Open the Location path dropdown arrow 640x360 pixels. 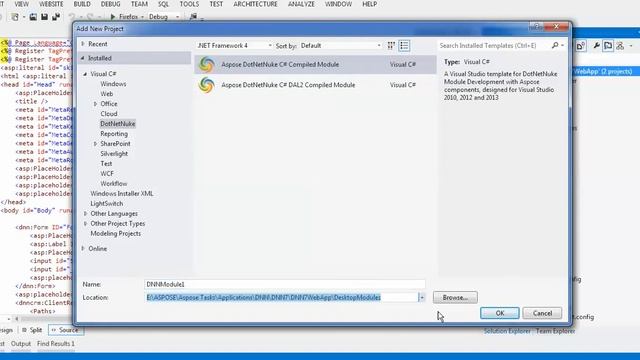coord(422,298)
